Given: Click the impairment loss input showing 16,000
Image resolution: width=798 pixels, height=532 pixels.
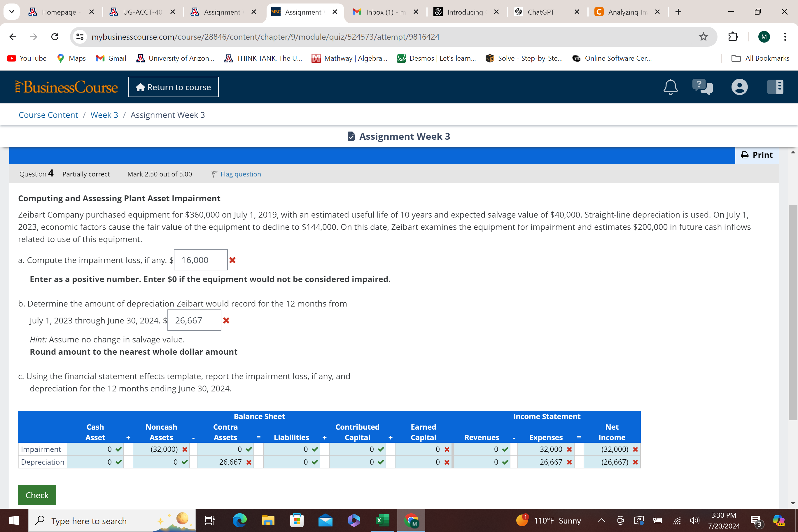Looking at the screenshot, I should (200, 260).
